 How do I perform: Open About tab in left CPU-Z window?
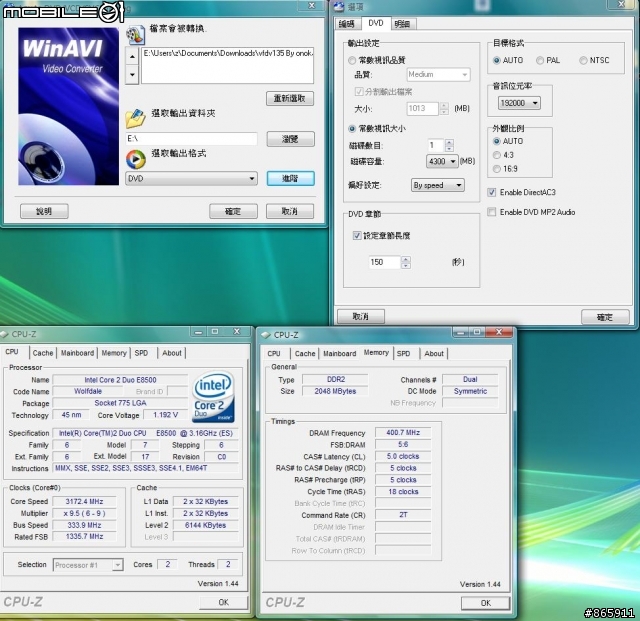[x=172, y=353]
